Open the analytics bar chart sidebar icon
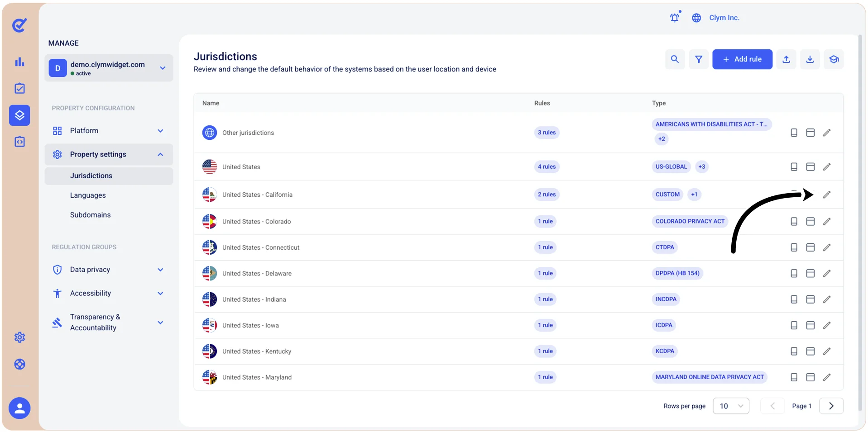Viewport: 868px width, 432px height. point(19,62)
